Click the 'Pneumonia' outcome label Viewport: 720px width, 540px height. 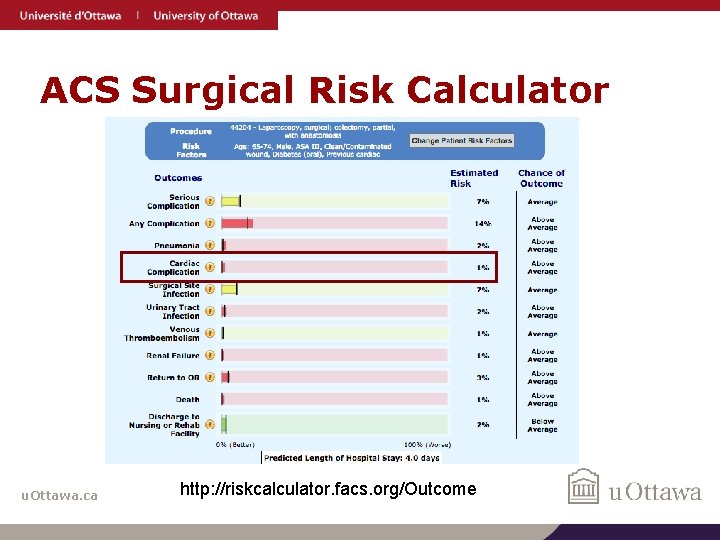click(177, 246)
